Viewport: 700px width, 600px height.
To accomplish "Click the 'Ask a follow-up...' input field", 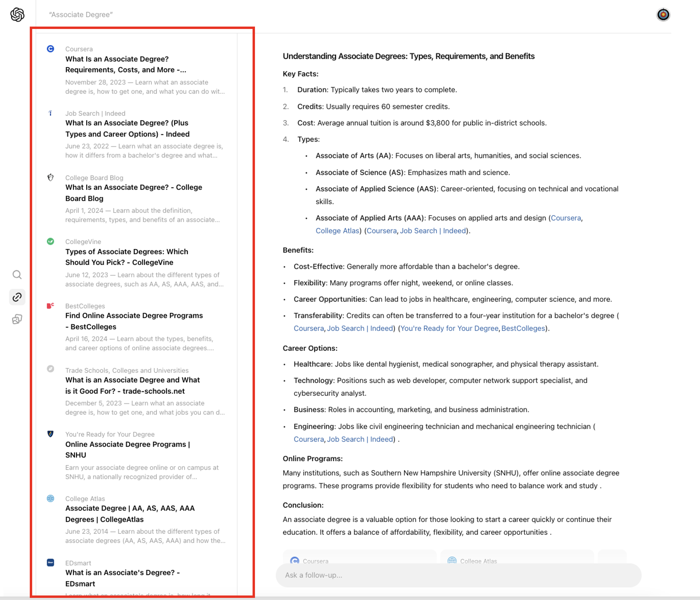I will [x=458, y=575].
